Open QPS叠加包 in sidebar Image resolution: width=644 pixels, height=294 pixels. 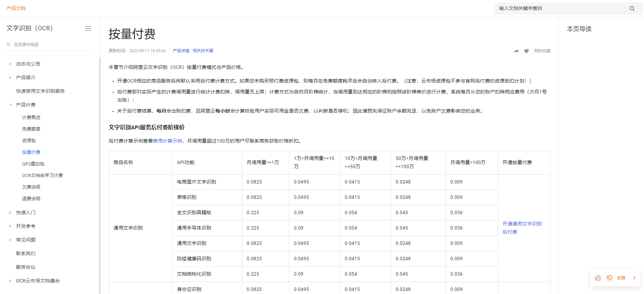pyautogui.click(x=33, y=164)
